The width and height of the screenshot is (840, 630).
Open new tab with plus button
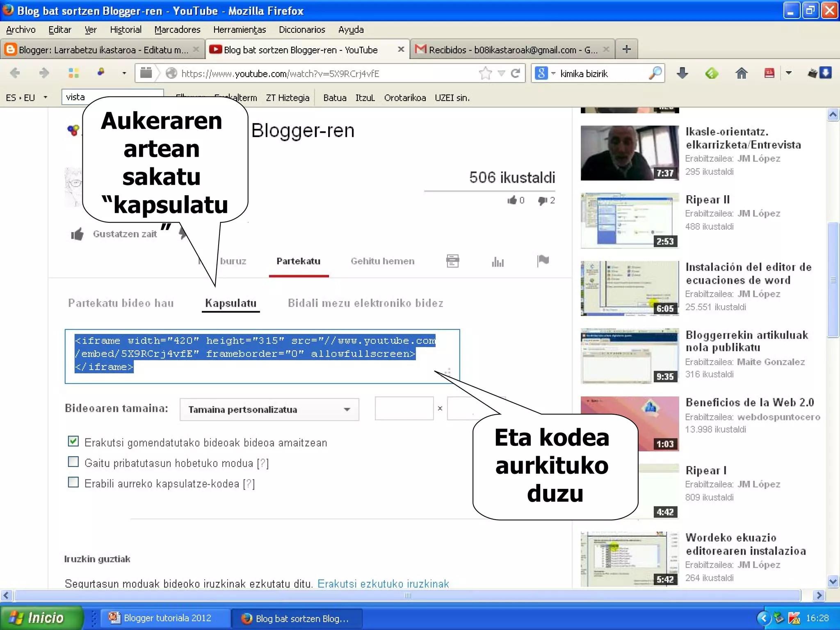click(x=626, y=50)
